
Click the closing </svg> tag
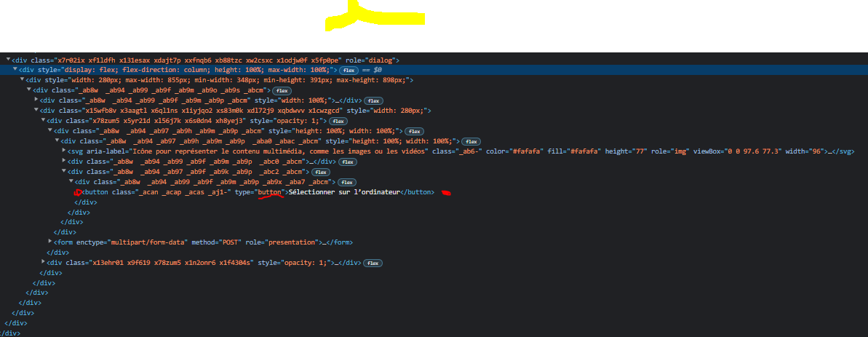coord(844,151)
